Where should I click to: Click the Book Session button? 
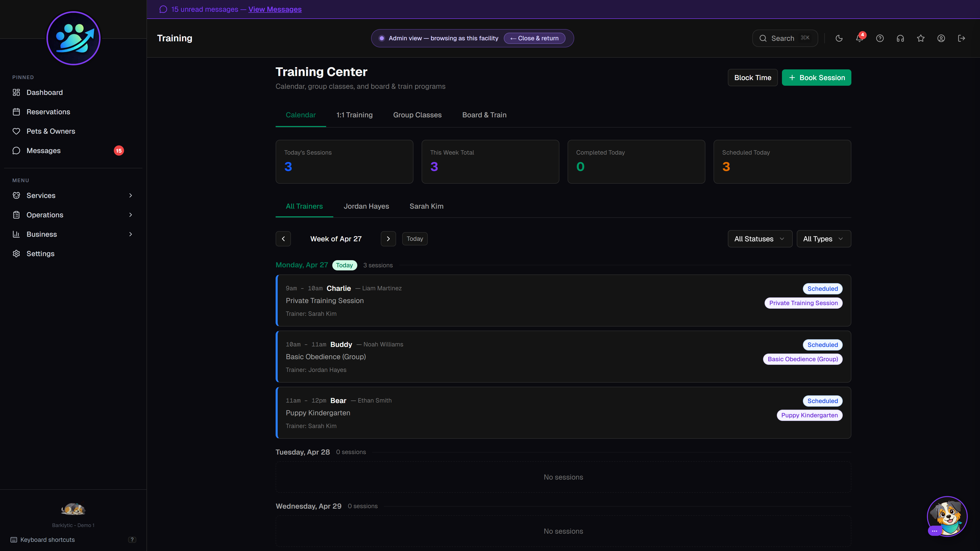[x=816, y=78]
